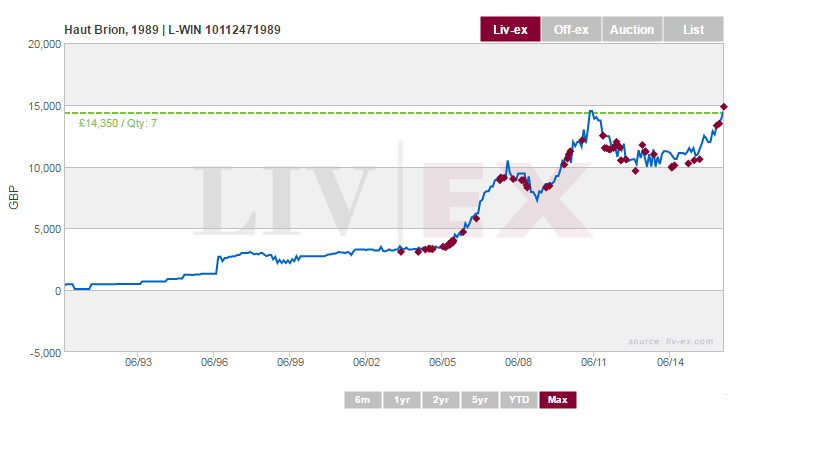Choose the 5yr time range
831x457 pixels.
pyautogui.click(x=480, y=400)
